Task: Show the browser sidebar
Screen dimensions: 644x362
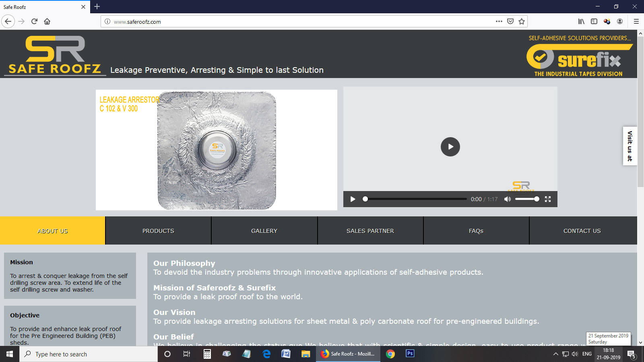Action: (594, 21)
